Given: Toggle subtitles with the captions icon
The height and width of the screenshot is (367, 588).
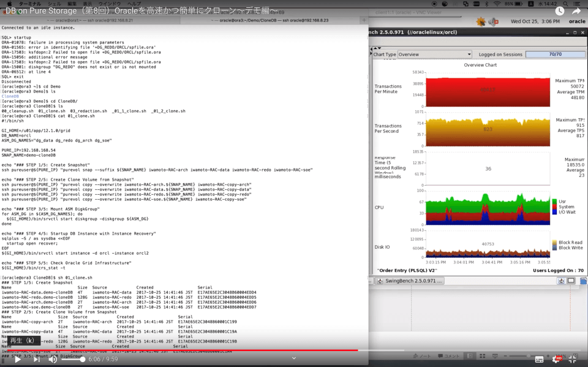Looking at the screenshot, I should pyautogui.click(x=539, y=359).
